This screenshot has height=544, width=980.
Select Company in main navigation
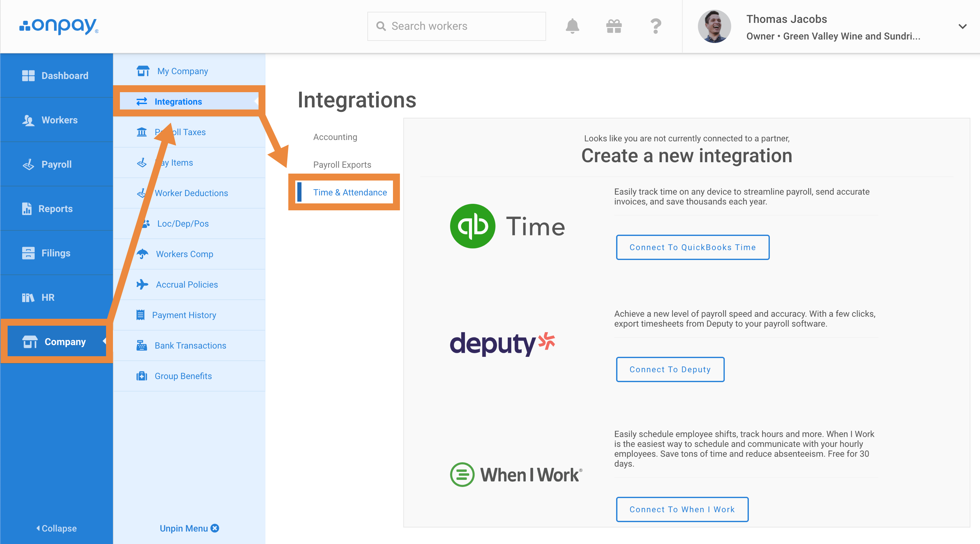pyautogui.click(x=57, y=341)
